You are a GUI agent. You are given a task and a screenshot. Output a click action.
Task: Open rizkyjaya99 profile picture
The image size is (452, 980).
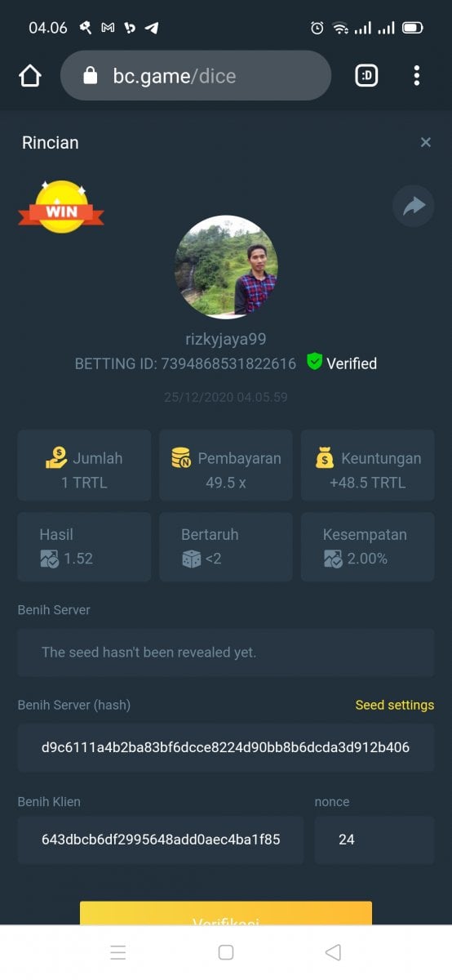[226, 267]
